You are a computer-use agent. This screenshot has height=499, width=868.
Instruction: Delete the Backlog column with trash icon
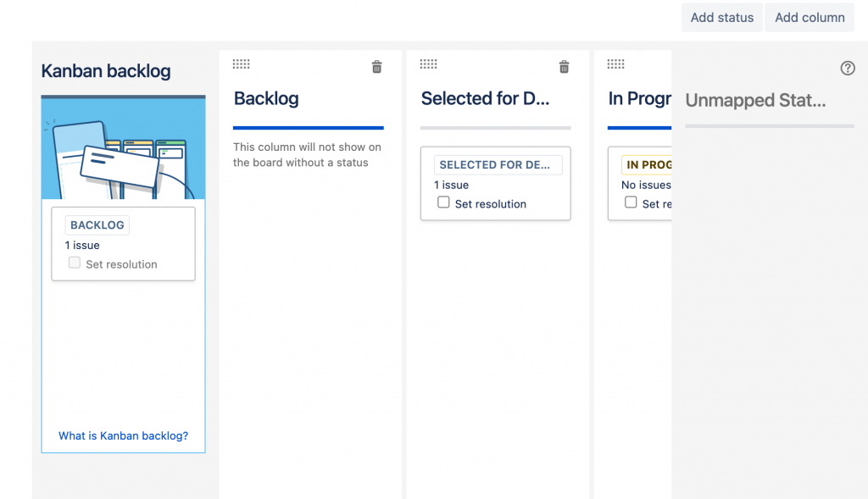[377, 67]
